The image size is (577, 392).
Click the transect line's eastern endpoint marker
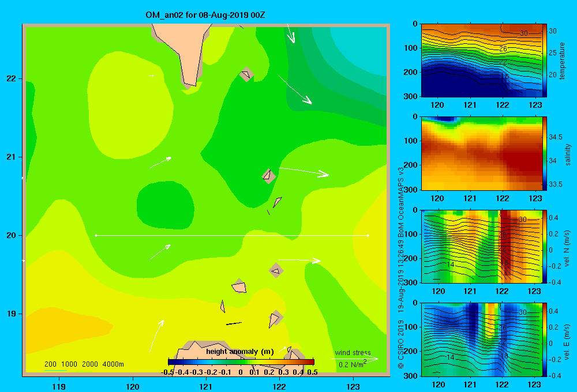(368, 235)
